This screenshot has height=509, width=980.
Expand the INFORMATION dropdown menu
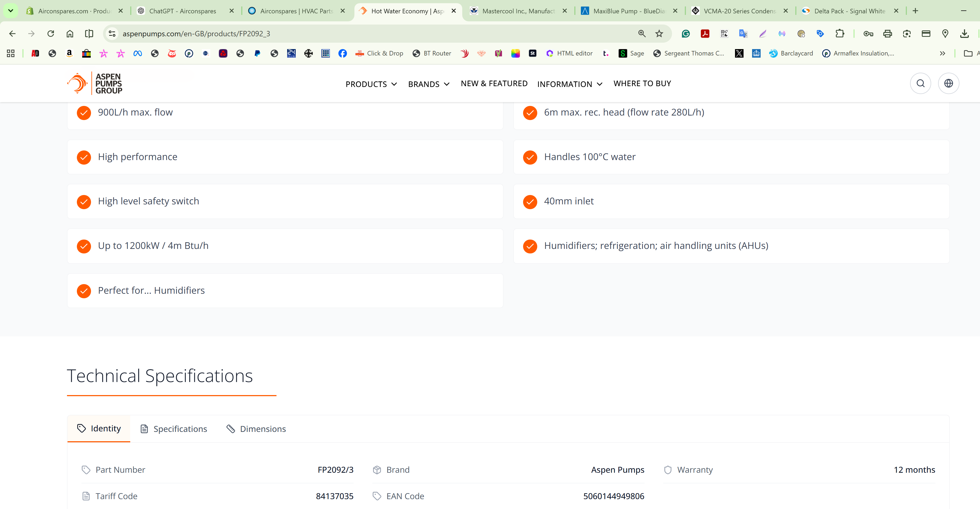pyautogui.click(x=570, y=84)
